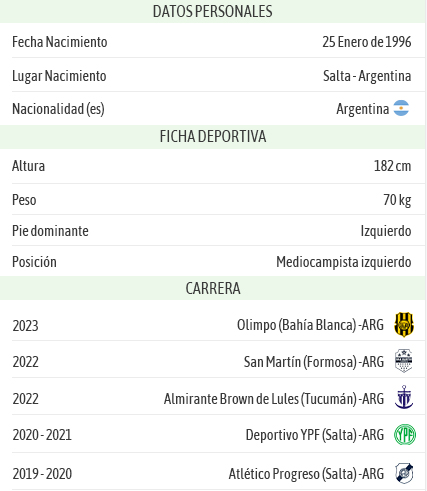Click the birth date 25 Enero de 1996

pyautogui.click(x=367, y=42)
